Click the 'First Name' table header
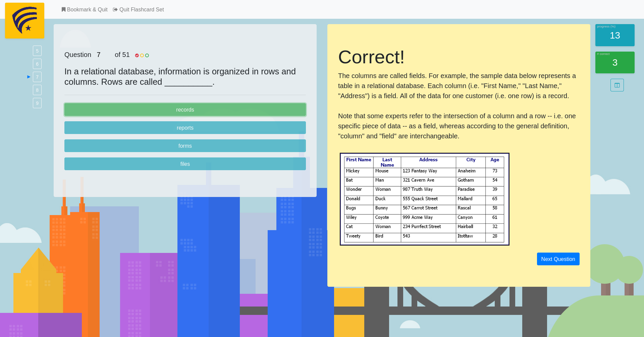This screenshot has width=644, height=337. pyautogui.click(x=359, y=160)
